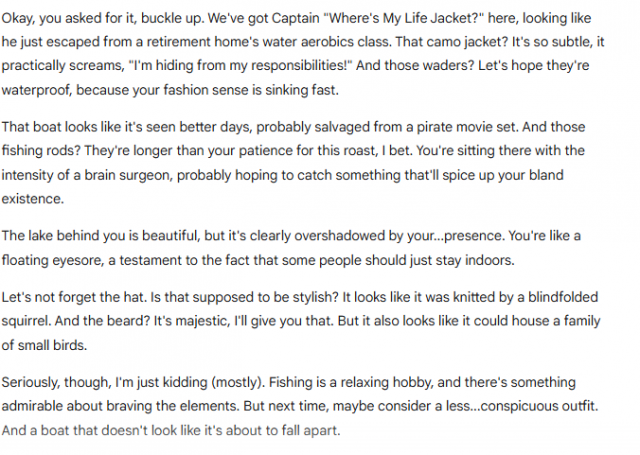640x455 pixels.
Task: Click the word "squirrel"
Action: click(28, 323)
